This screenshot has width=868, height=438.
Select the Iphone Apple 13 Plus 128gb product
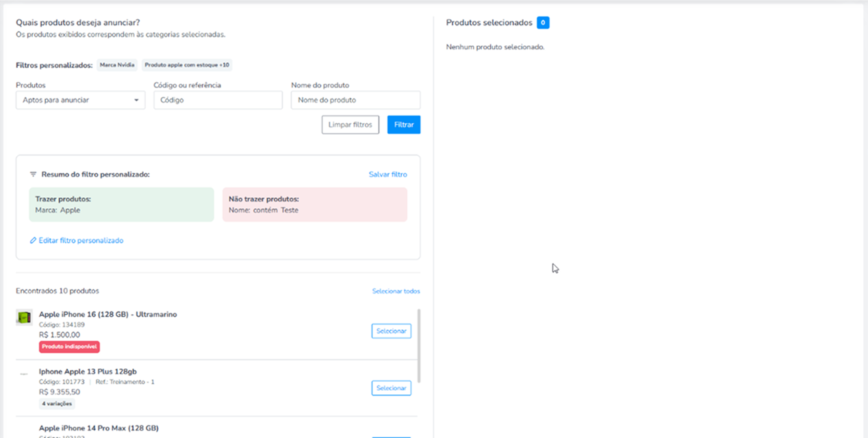point(391,388)
